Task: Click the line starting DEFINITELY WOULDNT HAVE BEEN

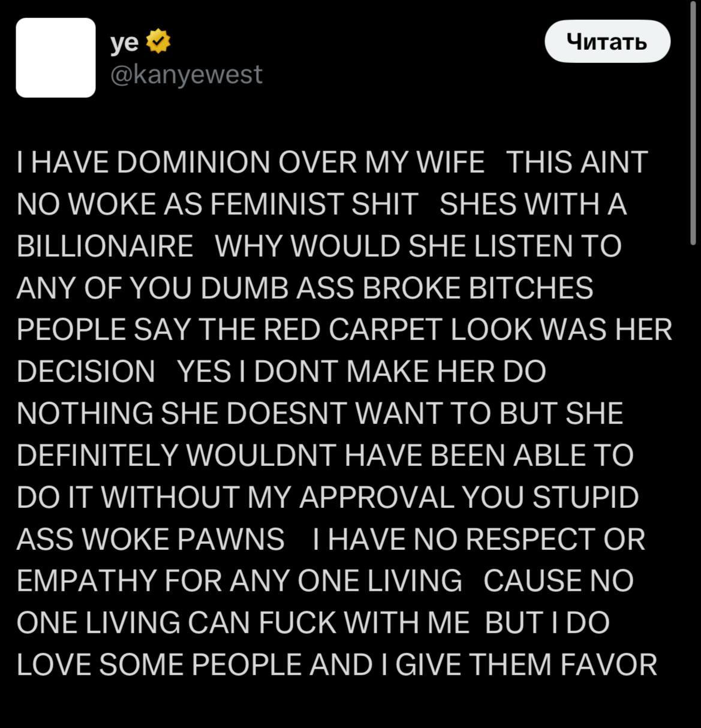Action: coord(325,456)
